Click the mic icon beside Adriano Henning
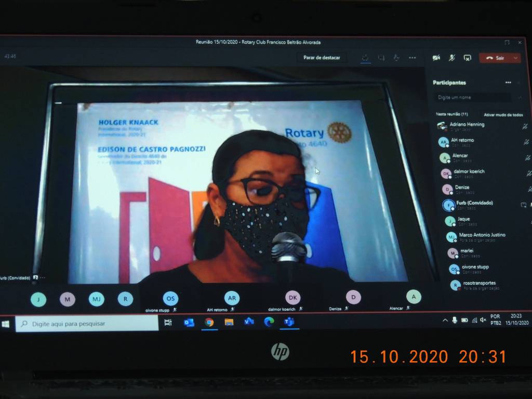Image resolution: width=532 pixels, height=399 pixels. tap(525, 127)
